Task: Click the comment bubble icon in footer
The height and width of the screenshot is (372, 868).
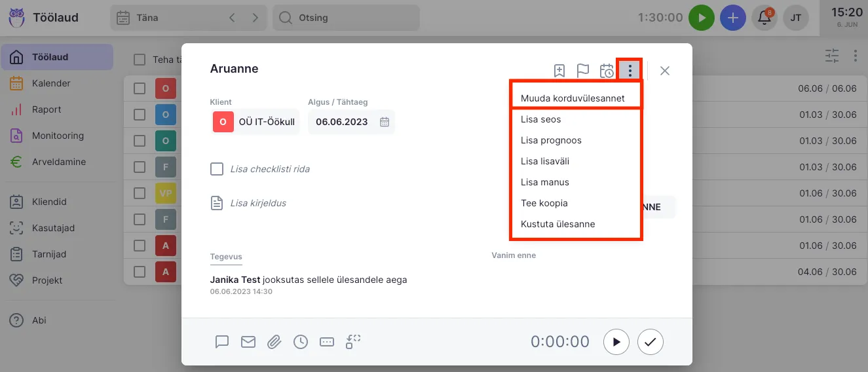Action: pyautogui.click(x=222, y=341)
